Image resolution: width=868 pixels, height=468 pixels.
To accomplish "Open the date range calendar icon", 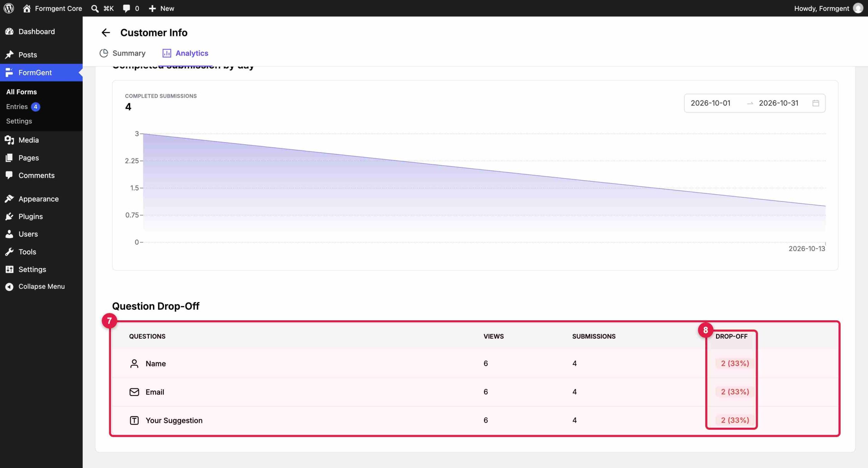I will click(816, 103).
